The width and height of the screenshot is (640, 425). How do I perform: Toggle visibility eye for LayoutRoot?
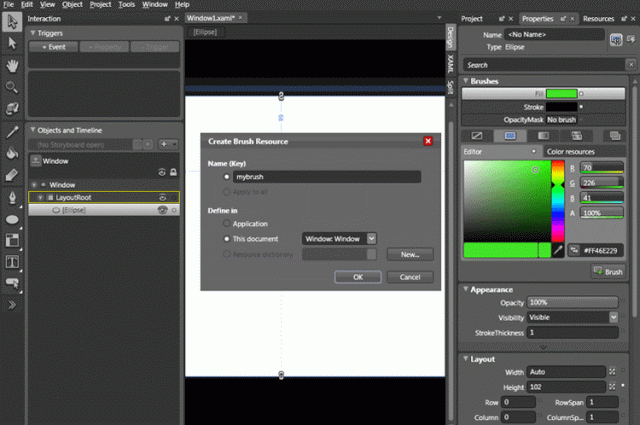[162, 198]
